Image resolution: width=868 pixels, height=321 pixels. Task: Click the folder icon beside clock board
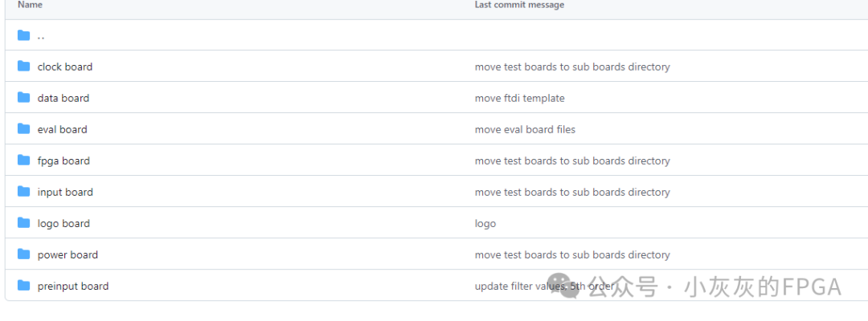pyautogui.click(x=24, y=67)
